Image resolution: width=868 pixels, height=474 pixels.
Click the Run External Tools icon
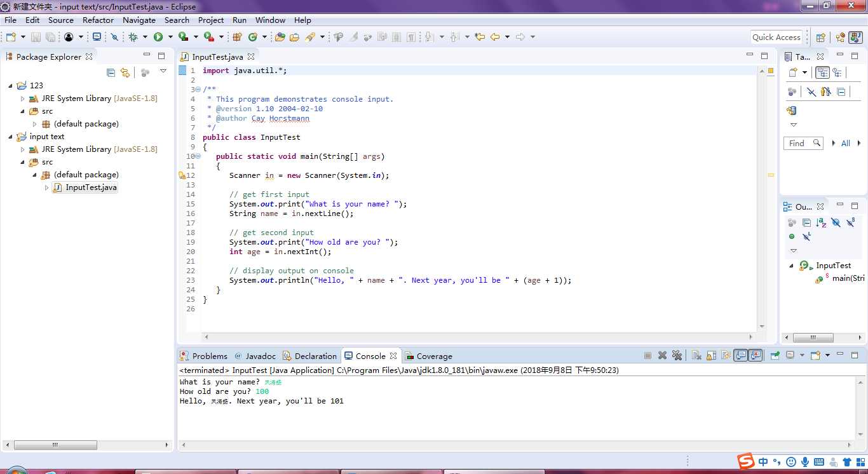(209, 37)
